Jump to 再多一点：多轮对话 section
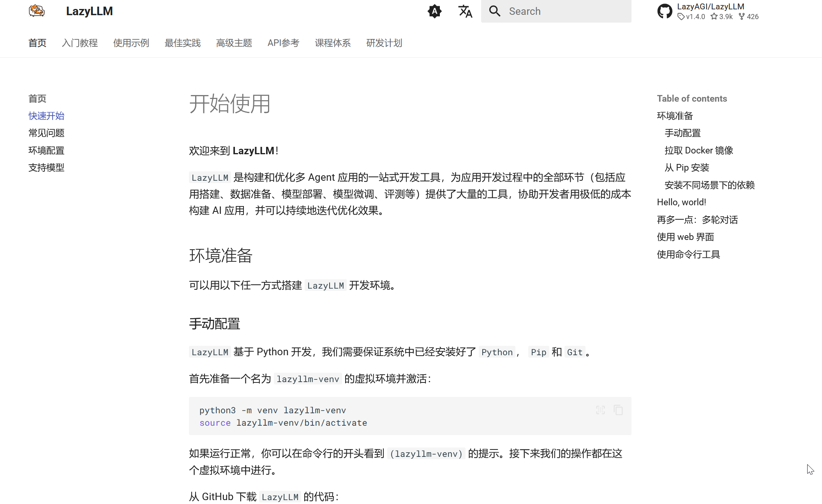 pos(697,220)
